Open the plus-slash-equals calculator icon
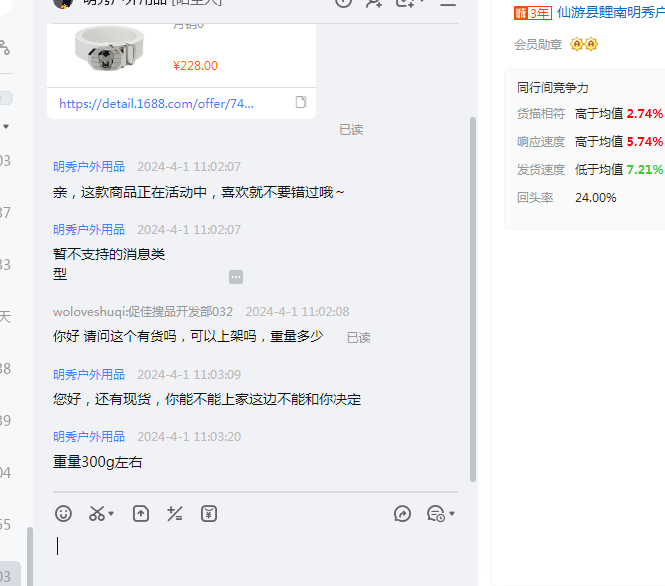 tap(174, 513)
